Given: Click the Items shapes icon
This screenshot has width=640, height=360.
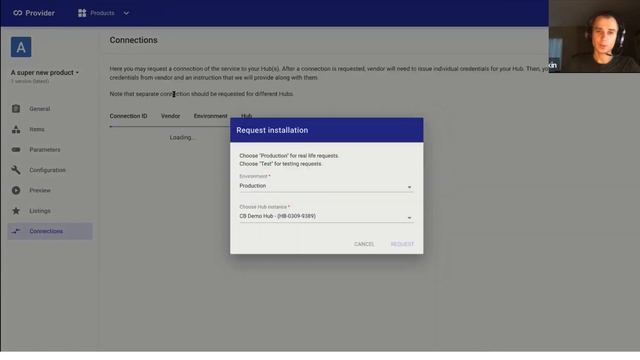Looking at the screenshot, I should (x=16, y=129).
